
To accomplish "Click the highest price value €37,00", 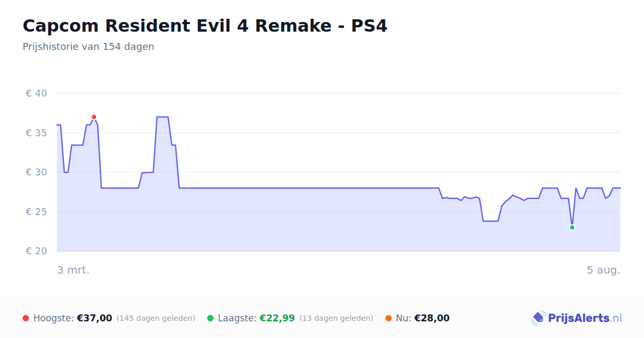I will [x=94, y=318].
